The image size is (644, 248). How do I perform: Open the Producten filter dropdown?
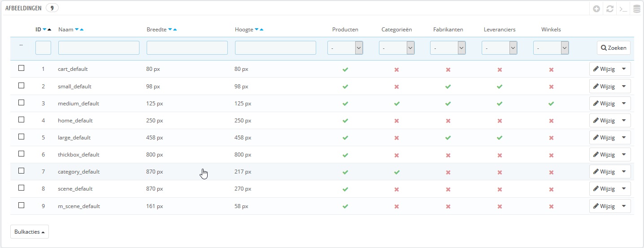click(x=345, y=48)
